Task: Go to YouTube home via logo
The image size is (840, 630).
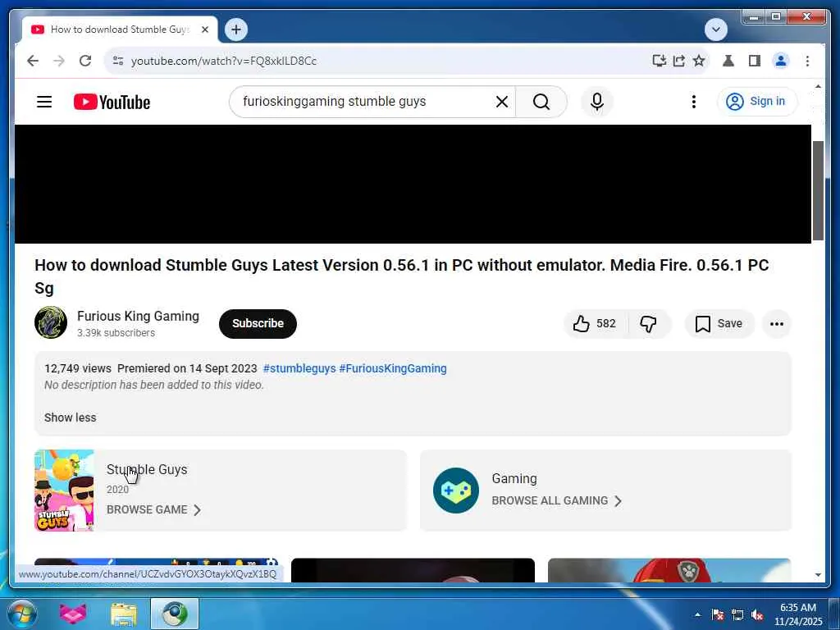Action: point(112,102)
